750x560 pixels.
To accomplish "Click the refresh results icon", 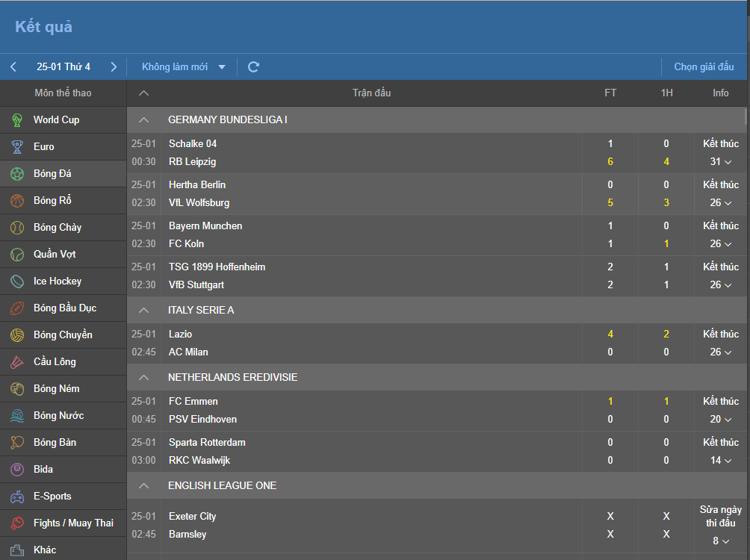I will [253, 67].
